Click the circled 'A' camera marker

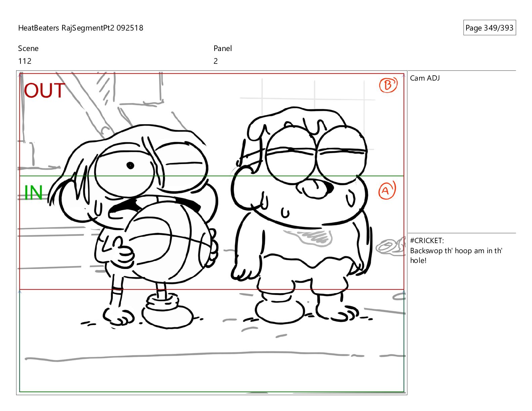[387, 191]
